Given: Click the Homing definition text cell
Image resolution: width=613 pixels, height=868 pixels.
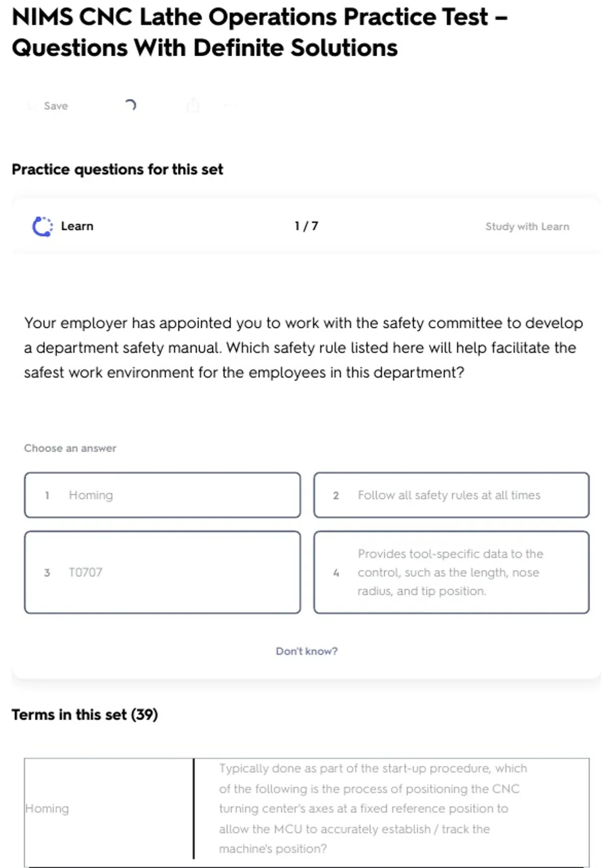Looking at the screenshot, I should [x=373, y=808].
